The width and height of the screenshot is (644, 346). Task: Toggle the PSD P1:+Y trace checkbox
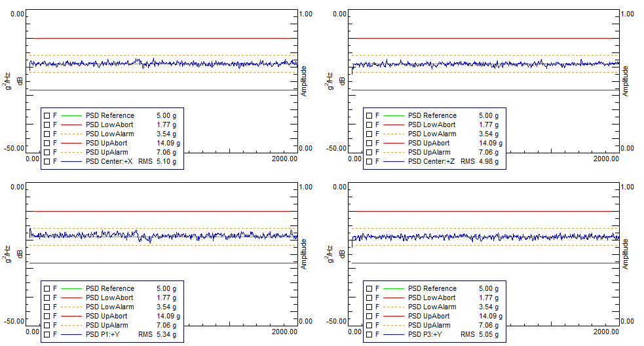coord(47,334)
